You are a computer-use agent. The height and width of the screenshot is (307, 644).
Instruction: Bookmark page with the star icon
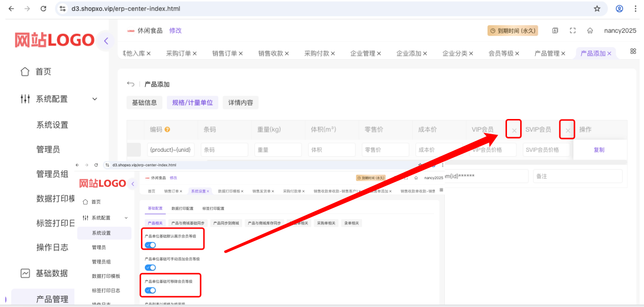[597, 8]
